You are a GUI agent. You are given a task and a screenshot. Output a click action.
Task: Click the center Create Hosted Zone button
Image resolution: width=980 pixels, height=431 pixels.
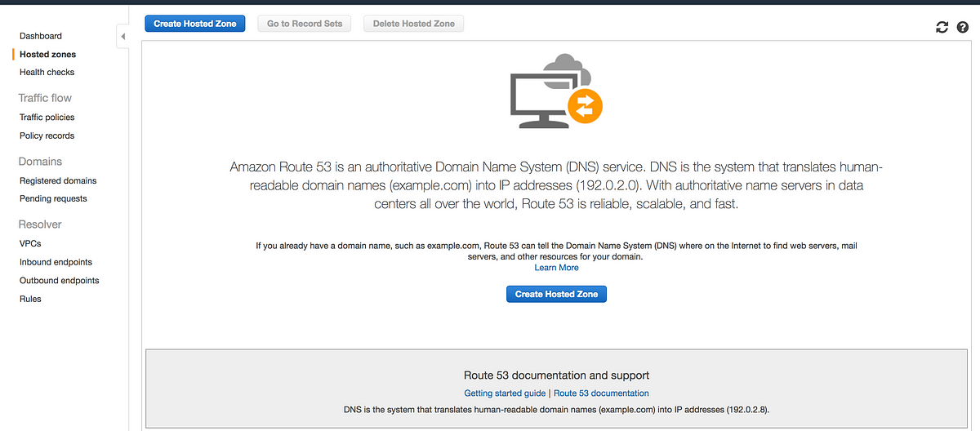tap(556, 294)
